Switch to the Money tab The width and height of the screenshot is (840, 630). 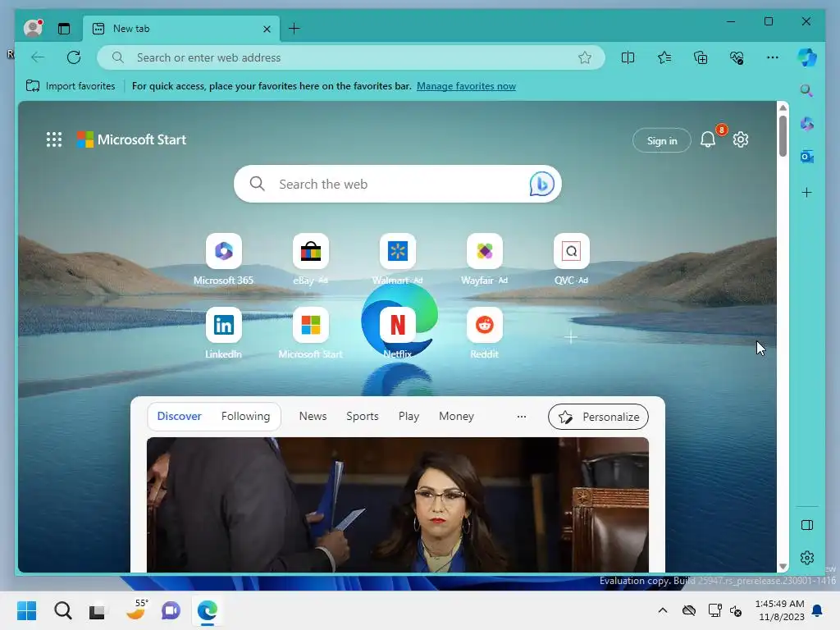tap(456, 416)
